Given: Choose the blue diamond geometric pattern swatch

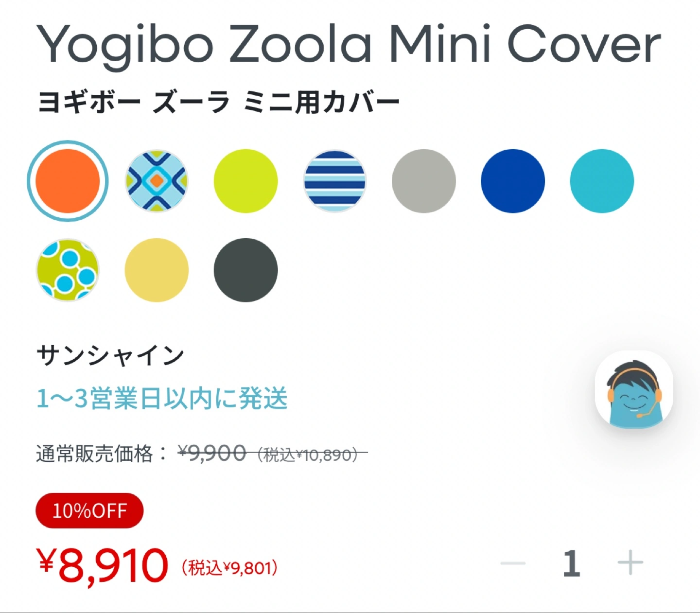Looking at the screenshot, I should [157, 181].
